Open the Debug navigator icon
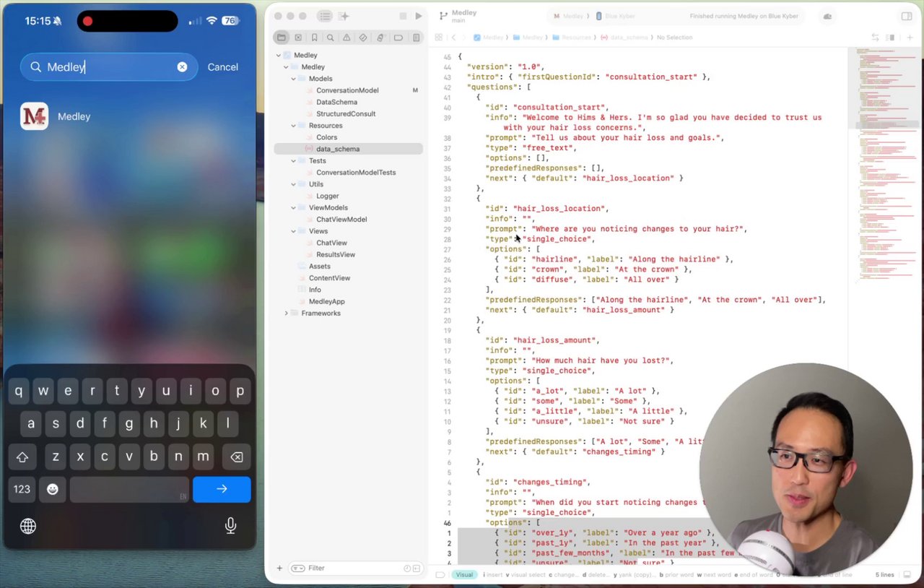Screen dimensions: 924x588 (380, 38)
